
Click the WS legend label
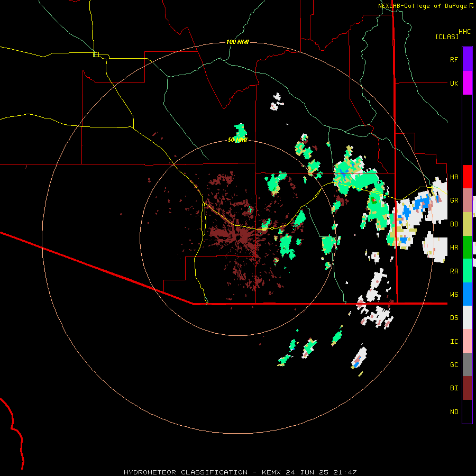tap(454, 294)
